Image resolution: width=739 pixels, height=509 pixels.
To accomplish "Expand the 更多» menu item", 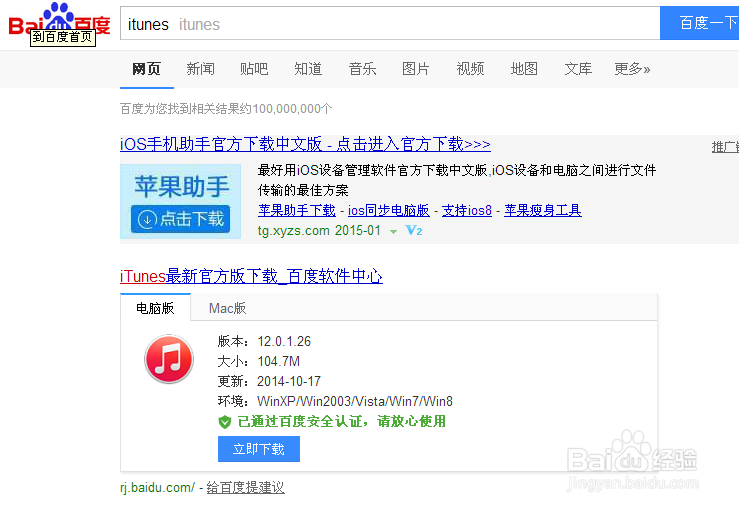I will point(632,69).
